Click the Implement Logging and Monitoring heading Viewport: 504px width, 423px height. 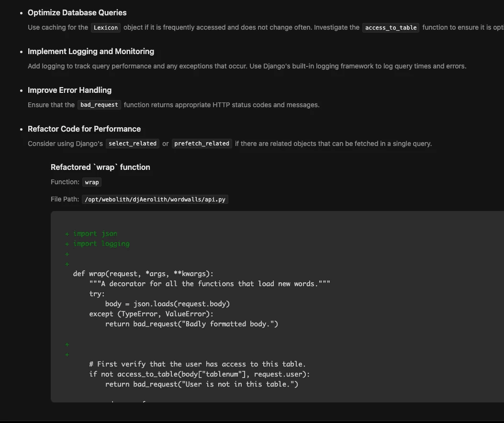[91, 51]
